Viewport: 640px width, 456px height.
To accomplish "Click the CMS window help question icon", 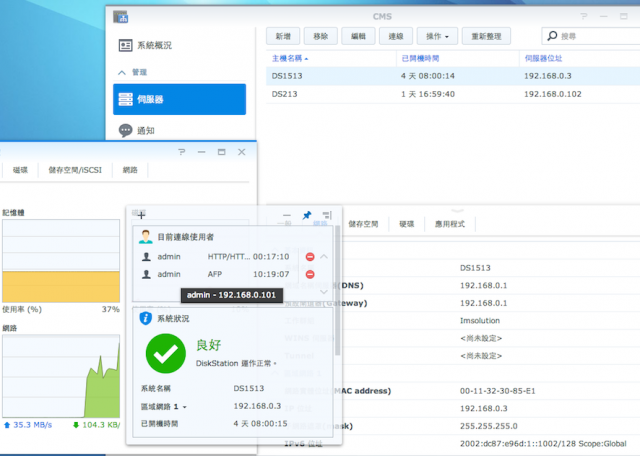I will (x=584, y=16).
